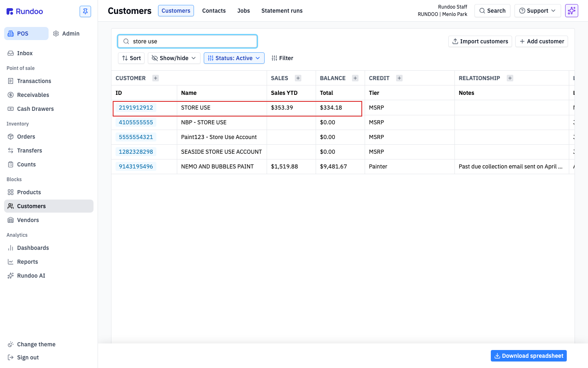Open the Filter panel
This screenshot has height=368, width=588.
click(x=282, y=58)
